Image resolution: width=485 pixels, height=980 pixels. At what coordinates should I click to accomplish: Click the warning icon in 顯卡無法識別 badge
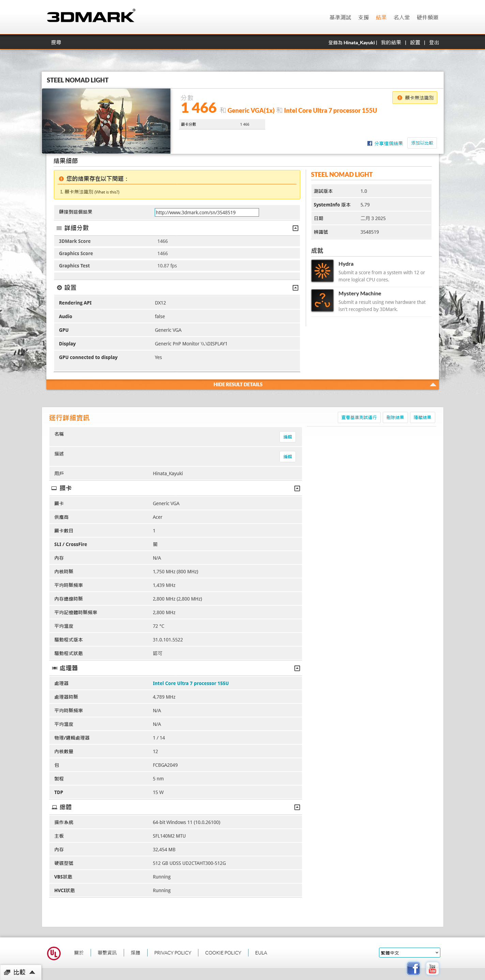(399, 98)
